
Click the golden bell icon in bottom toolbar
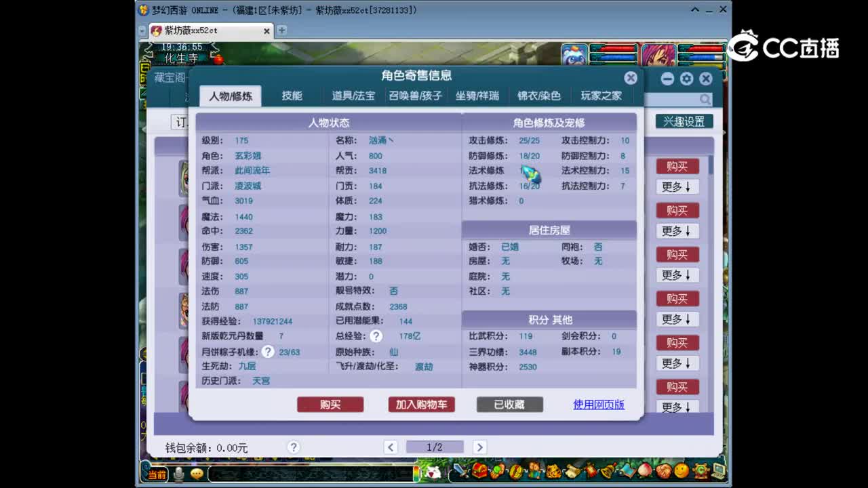point(608,470)
